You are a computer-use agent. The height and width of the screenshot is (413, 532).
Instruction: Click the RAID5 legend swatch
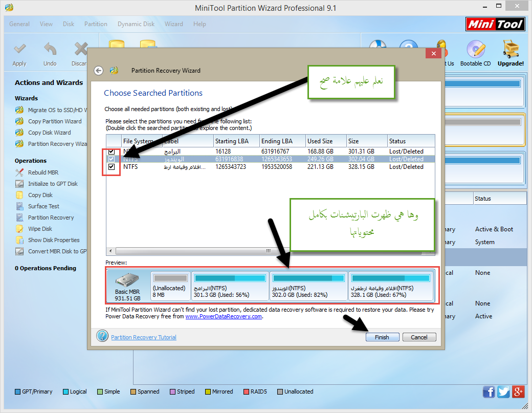247,392
